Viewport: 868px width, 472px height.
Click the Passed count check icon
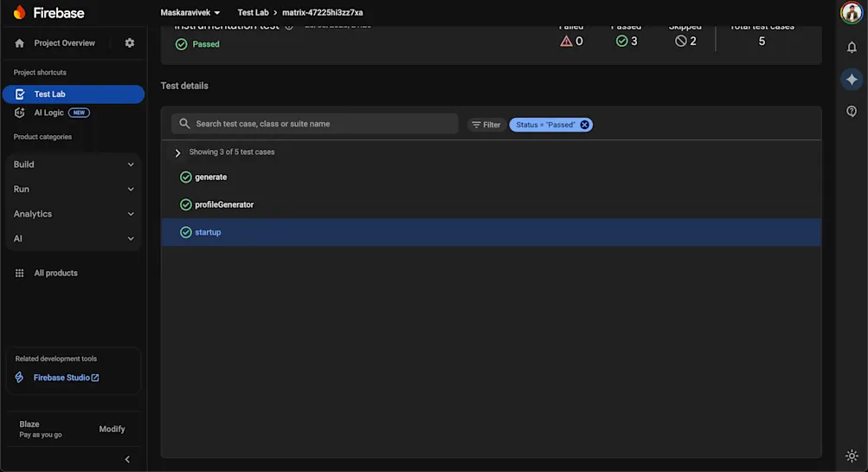621,41
